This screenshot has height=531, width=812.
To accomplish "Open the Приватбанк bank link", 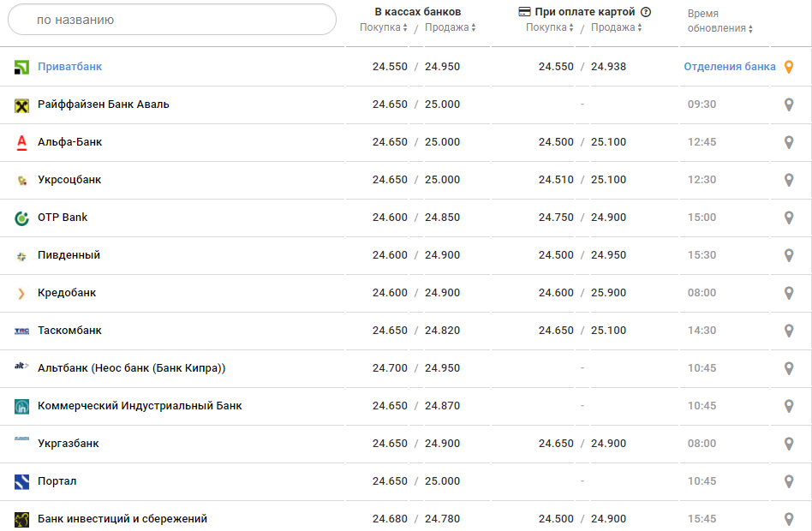I will coord(70,67).
